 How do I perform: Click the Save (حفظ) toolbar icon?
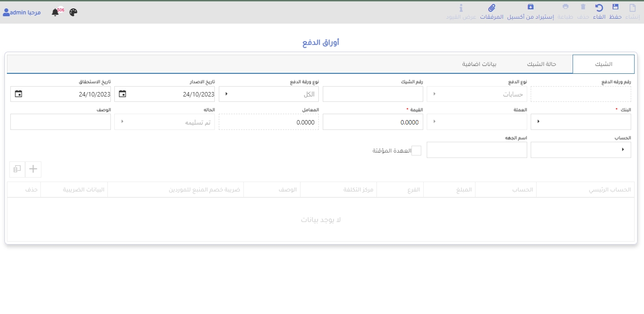click(615, 7)
